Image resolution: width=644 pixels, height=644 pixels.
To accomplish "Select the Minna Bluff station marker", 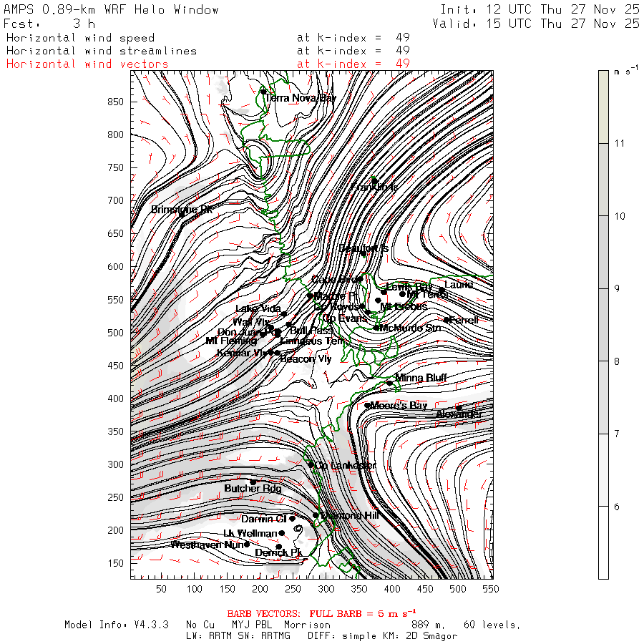I will pos(389,383).
